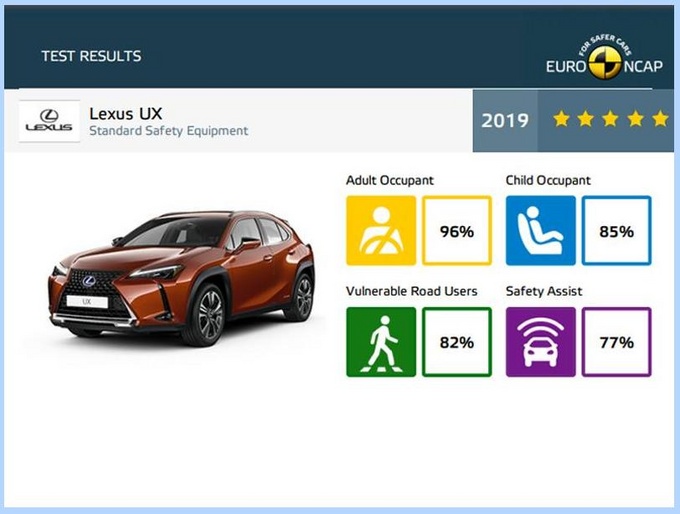680x514 pixels.
Task: Click the third yellow rating star
Action: tap(611, 118)
